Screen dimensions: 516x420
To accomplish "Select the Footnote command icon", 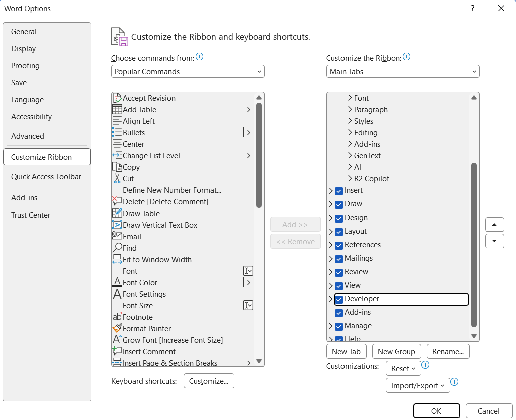I will click(117, 317).
